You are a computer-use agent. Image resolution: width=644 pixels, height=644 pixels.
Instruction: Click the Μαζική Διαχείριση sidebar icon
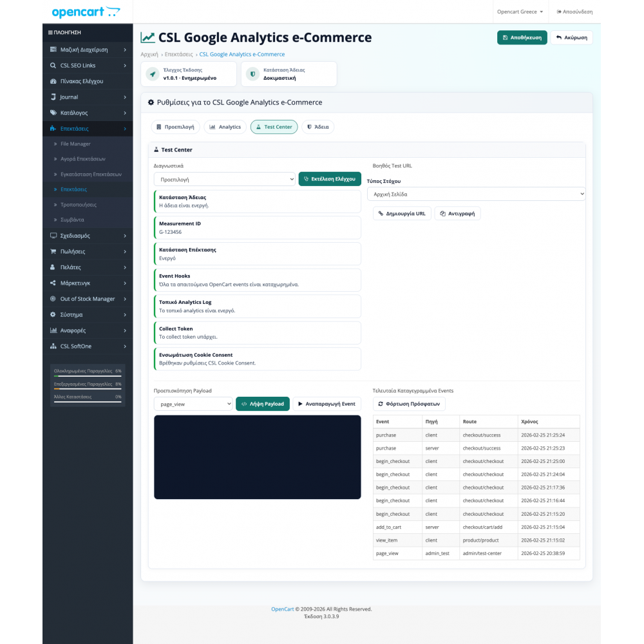[53, 50]
